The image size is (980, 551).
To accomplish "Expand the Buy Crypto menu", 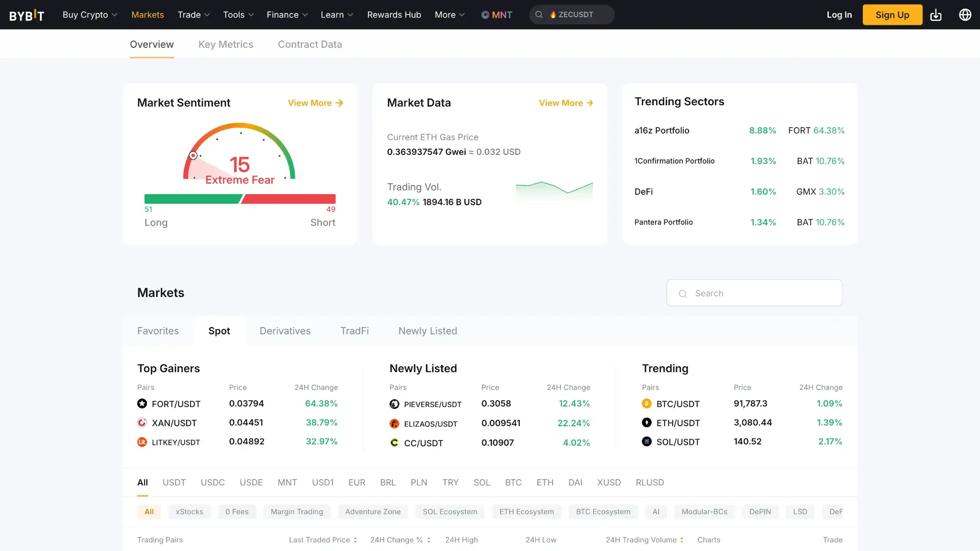I will point(89,15).
